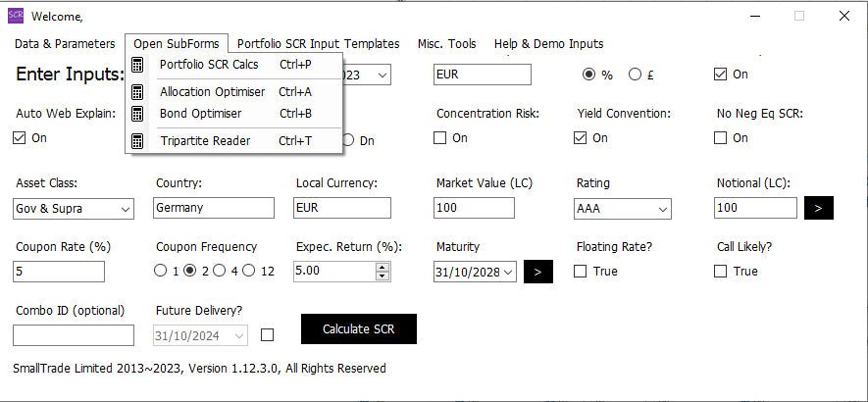Select the £ radio button
Viewport: 868px width, 402px height.
pos(635,75)
